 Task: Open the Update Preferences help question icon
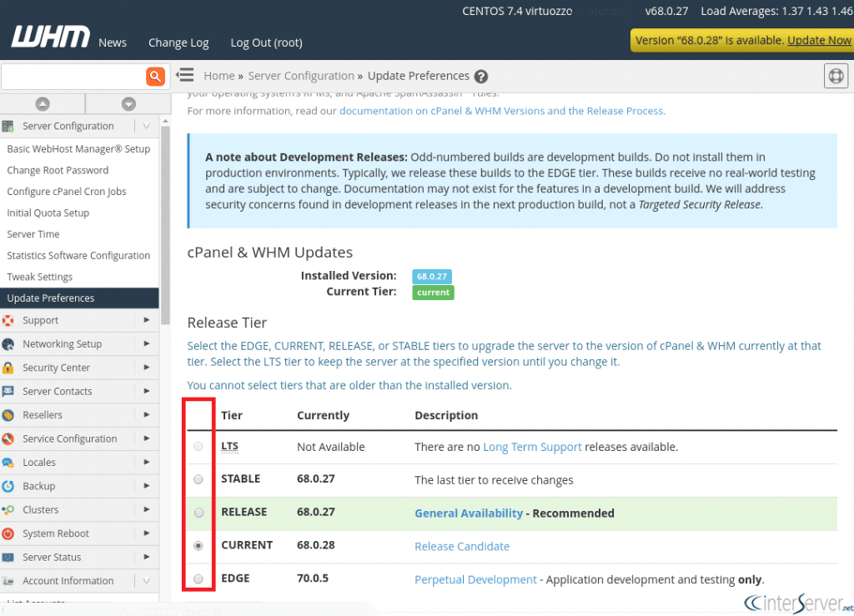481,76
